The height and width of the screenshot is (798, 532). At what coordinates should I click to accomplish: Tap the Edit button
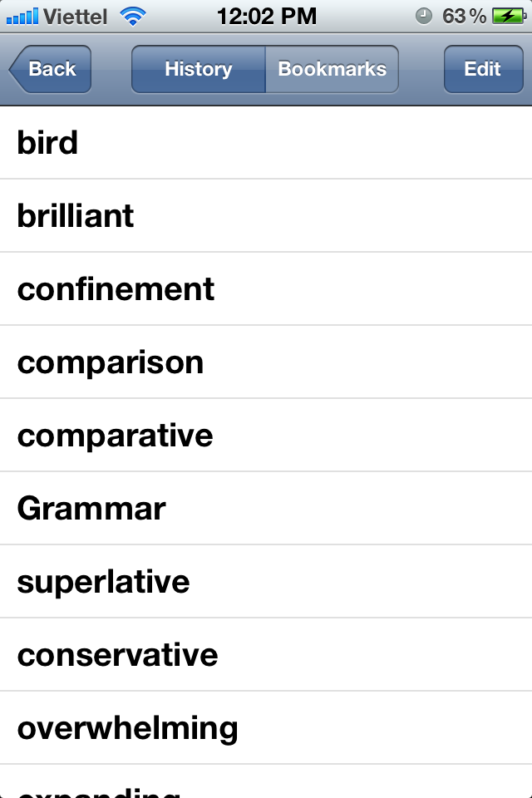(x=483, y=69)
